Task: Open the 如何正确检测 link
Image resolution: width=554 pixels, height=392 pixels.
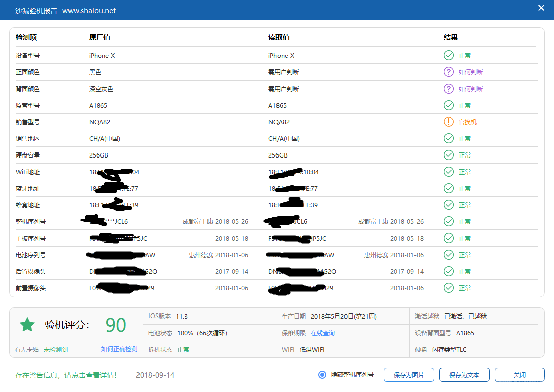Action: coord(119,349)
